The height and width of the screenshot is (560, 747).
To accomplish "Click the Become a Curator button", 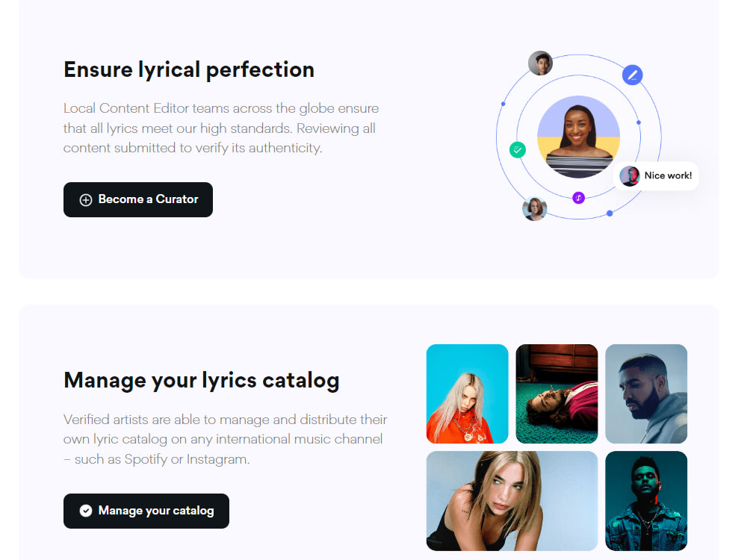I will (x=137, y=199).
